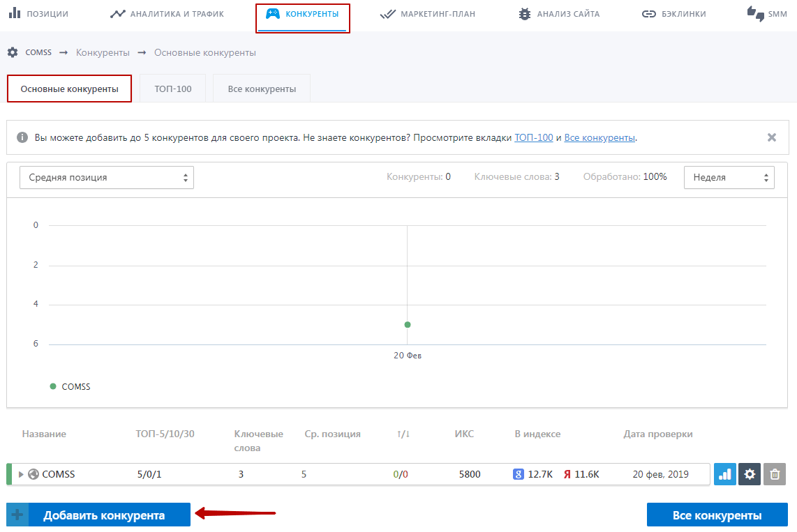The image size is (797, 532).
Task: Open the SMM section
Action: 767,14
